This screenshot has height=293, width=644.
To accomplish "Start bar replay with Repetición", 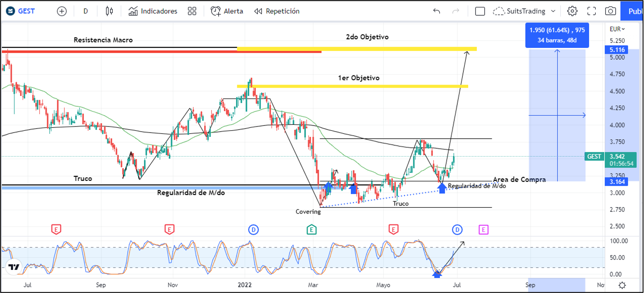I will point(277,11).
